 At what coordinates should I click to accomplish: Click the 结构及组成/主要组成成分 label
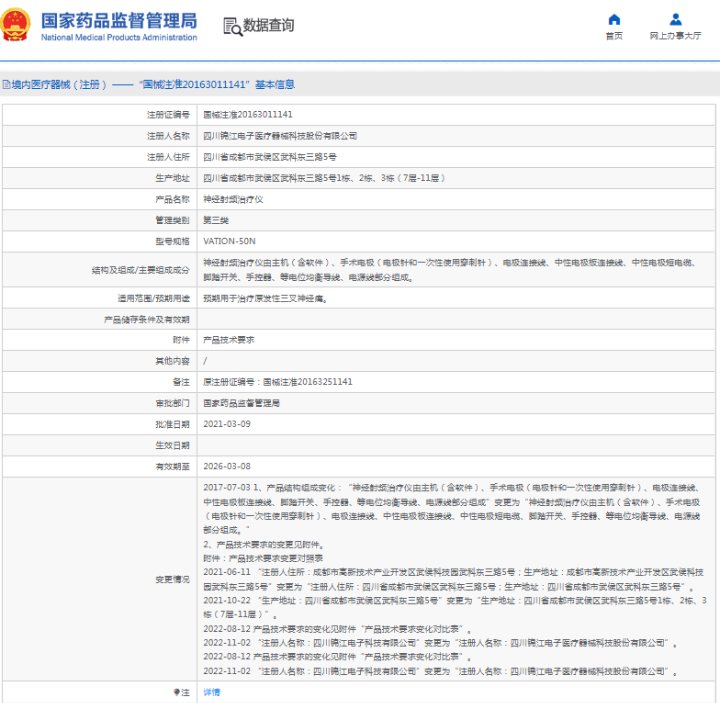[x=141, y=270]
